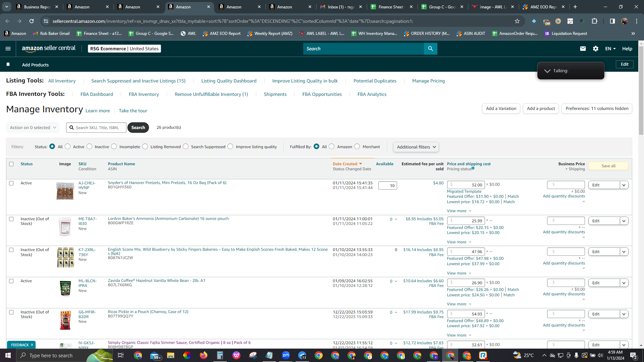Open File Explorer from the taskbar

[171, 355]
